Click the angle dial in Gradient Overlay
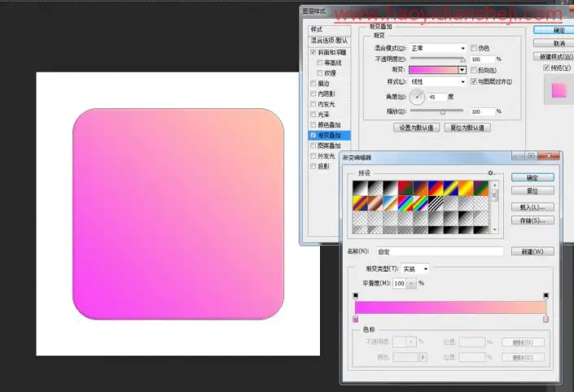Screen dimensions: 574x392 point(417,97)
